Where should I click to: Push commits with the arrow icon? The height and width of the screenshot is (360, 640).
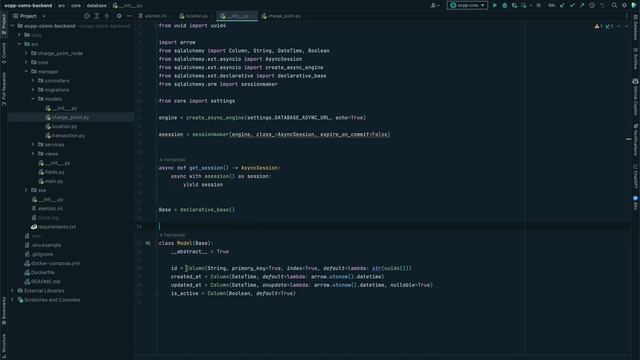(x=582, y=5)
